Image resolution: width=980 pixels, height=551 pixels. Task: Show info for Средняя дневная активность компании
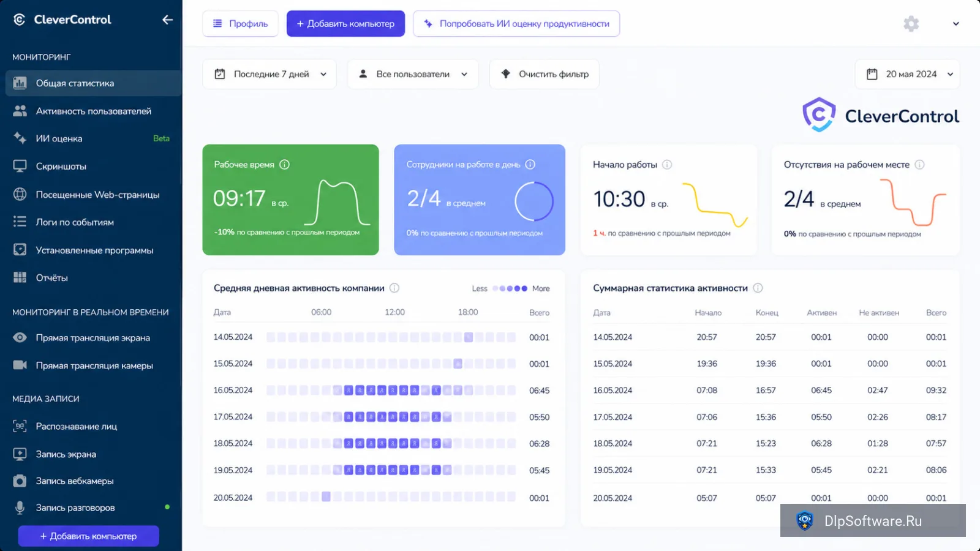(x=394, y=288)
